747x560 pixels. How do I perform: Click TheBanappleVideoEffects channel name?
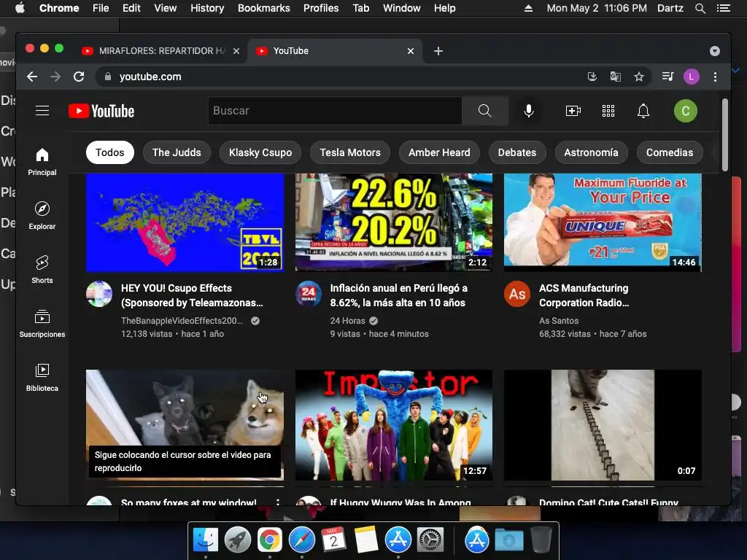click(182, 321)
